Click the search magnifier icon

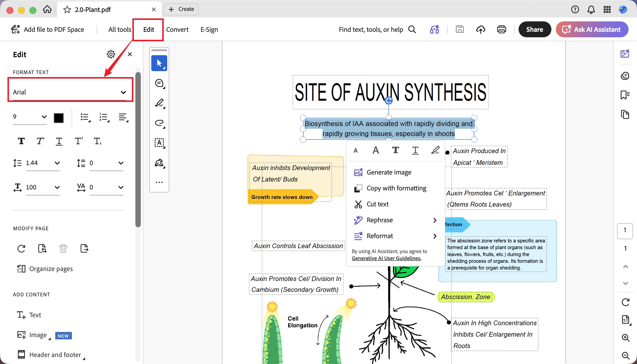tap(412, 30)
